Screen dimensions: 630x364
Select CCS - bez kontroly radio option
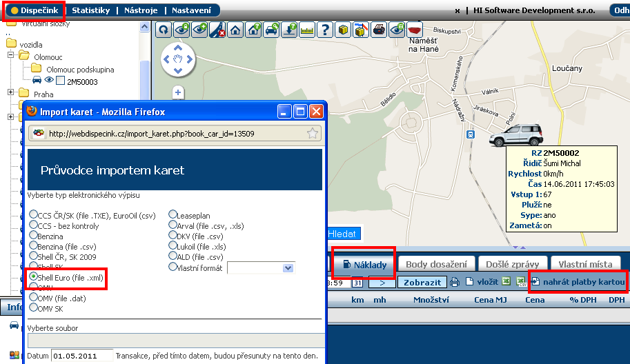(33, 225)
